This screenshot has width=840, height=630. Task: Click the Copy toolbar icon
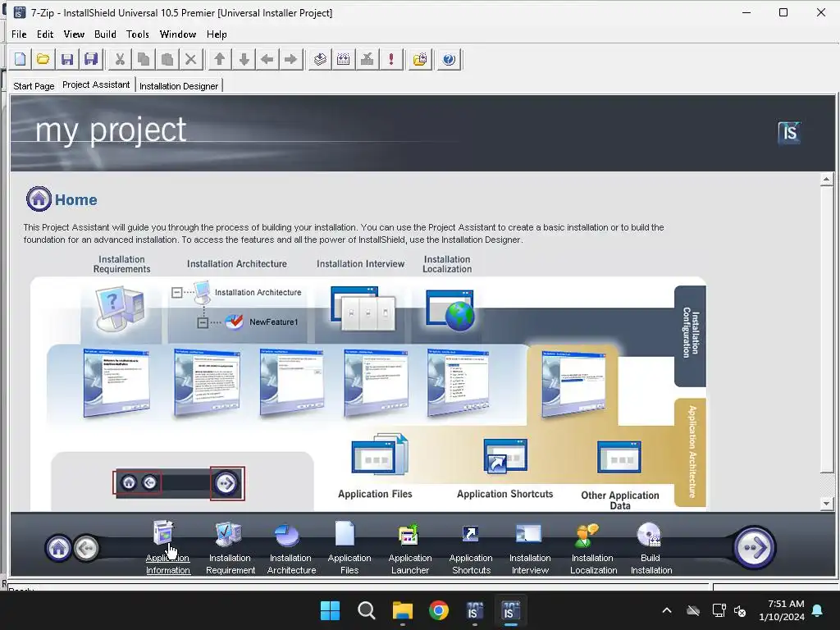pos(144,59)
